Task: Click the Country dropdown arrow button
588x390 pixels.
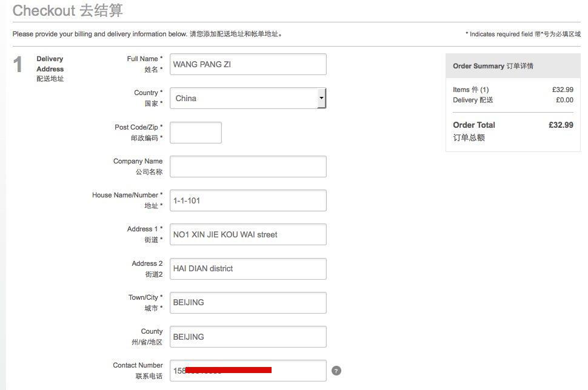Action: click(x=321, y=98)
